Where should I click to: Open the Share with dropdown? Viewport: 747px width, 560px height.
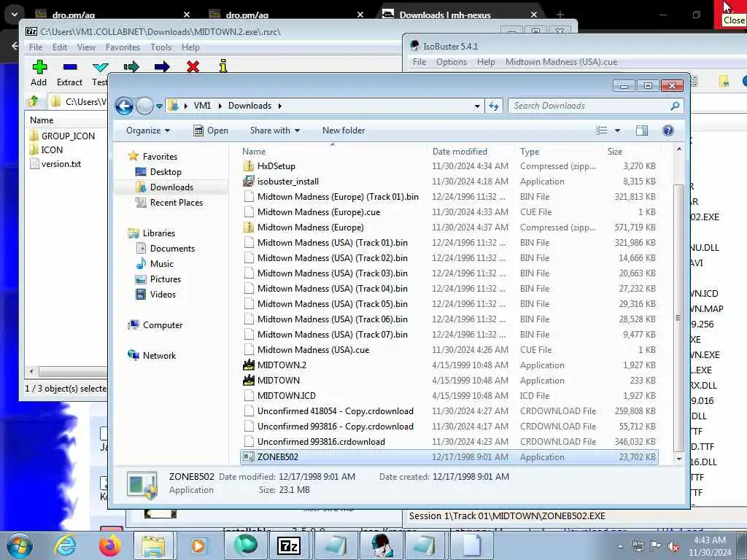point(275,131)
